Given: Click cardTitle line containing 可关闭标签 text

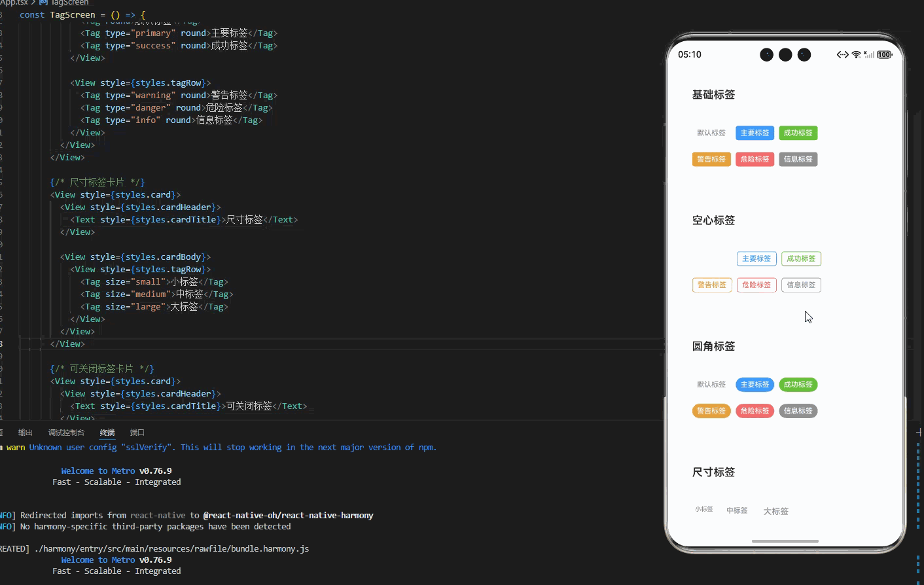Looking at the screenshot, I should (189, 406).
